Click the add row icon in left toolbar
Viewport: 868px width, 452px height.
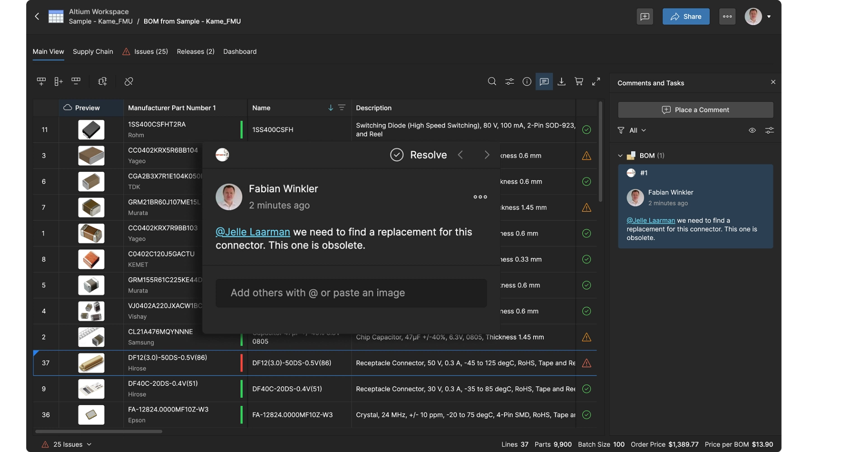tap(41, 81)
